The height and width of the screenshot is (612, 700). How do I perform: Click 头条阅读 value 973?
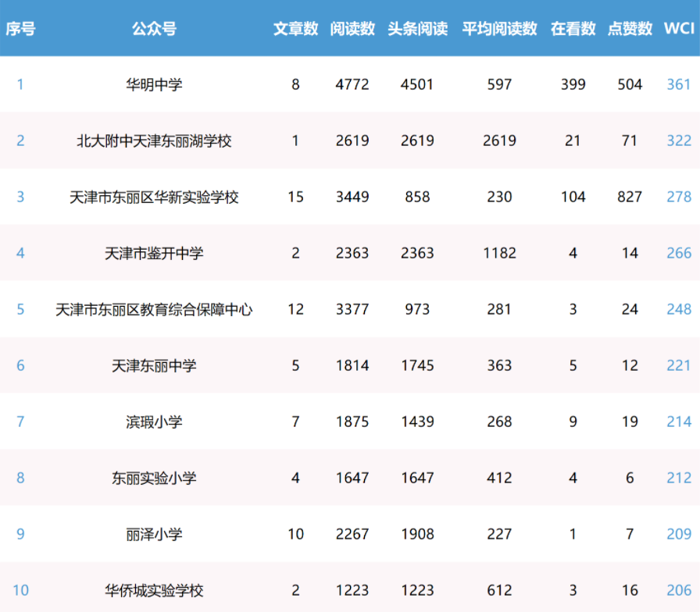[417, 309]
